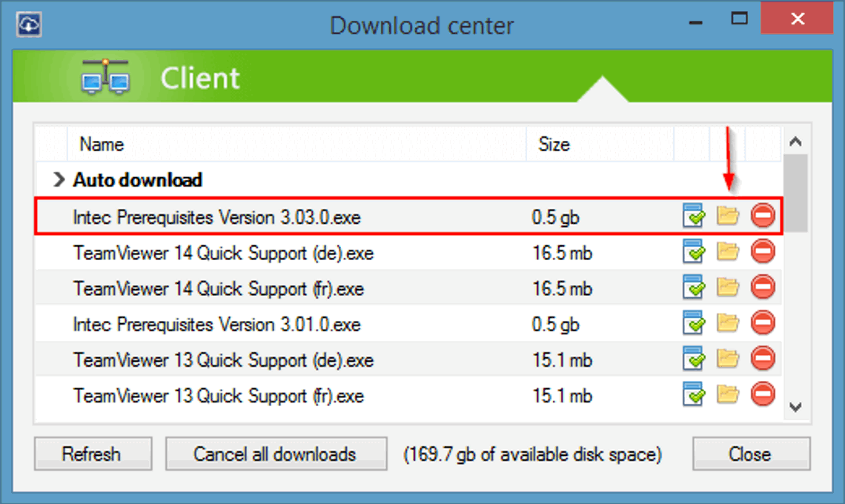Run TeamViewer 14 Quick Support (de).exe installer icon

[694, 251]
